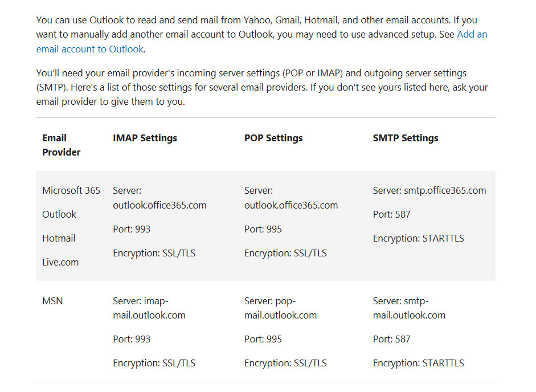Click the 'IMAP Settings' column header

145,138
